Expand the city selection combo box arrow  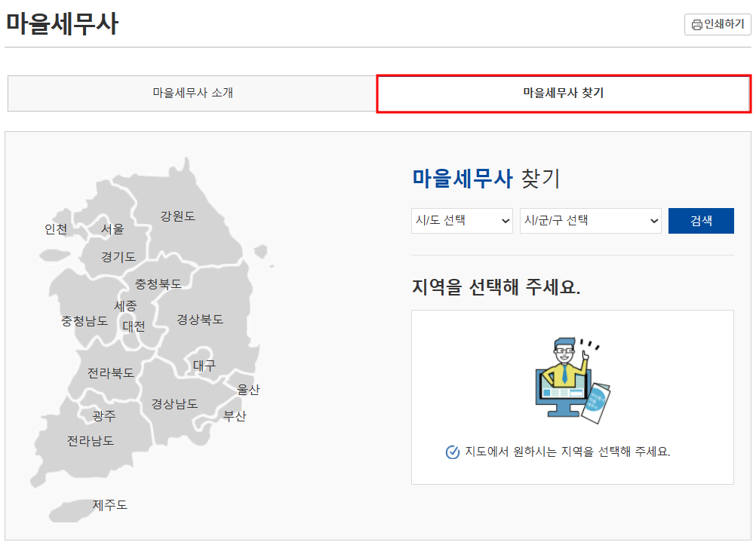[504, 220]
